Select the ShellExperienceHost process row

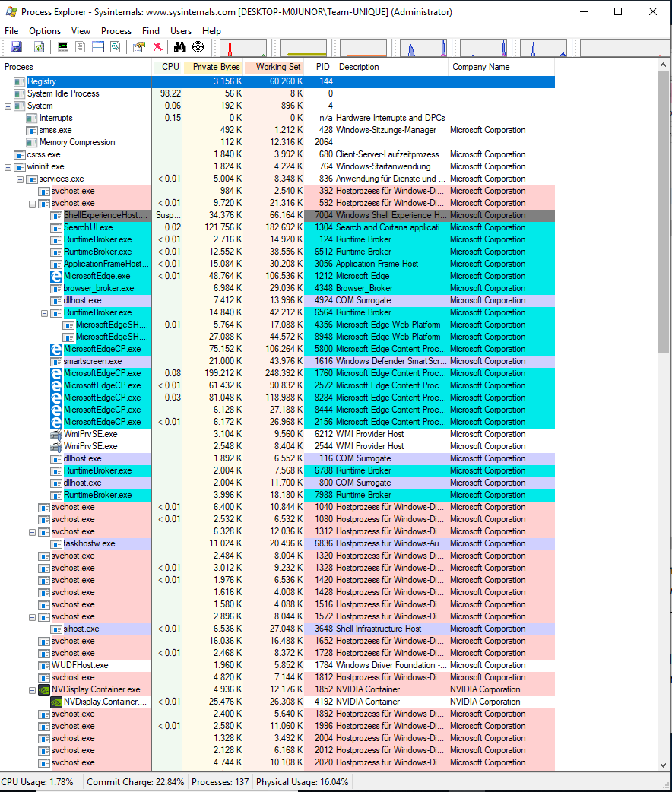[x=277, y=216]
